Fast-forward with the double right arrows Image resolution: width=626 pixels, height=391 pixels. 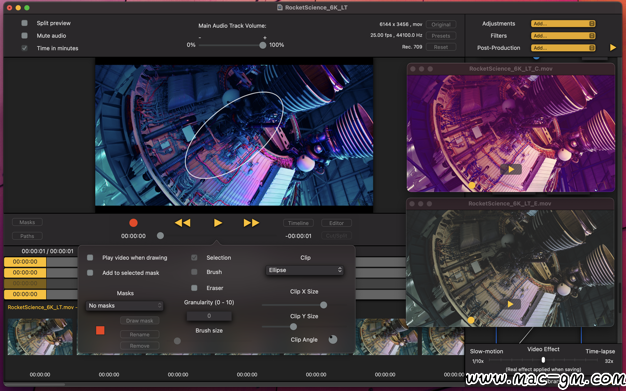[251, 223]
